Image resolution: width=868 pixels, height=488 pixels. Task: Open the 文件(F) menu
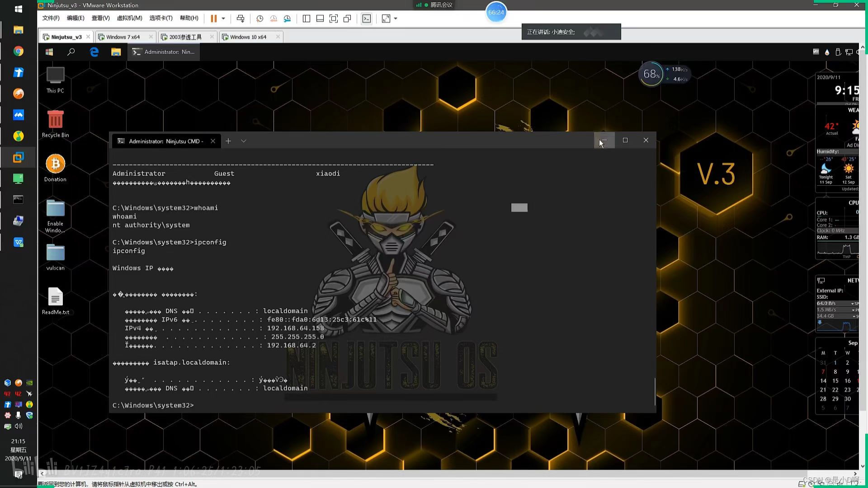click(x=51, y=18)
